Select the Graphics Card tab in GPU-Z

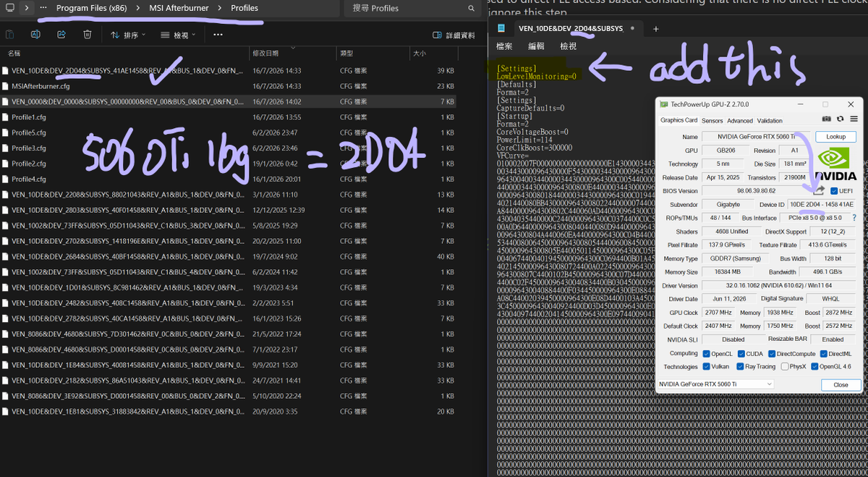(x=678, y=121)
